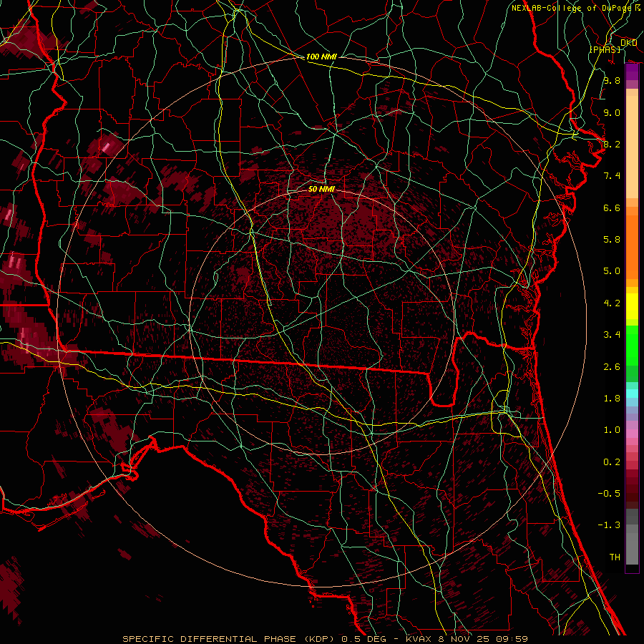
Task: Click the 9.8 value on the legend
Action: coord(611,81)
